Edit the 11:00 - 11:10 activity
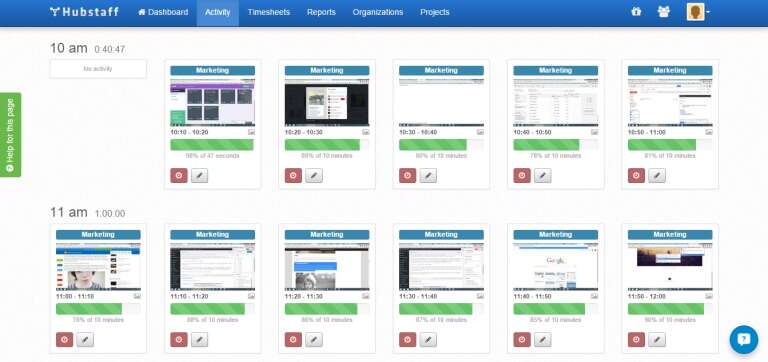768x362 pixels. 85,339
